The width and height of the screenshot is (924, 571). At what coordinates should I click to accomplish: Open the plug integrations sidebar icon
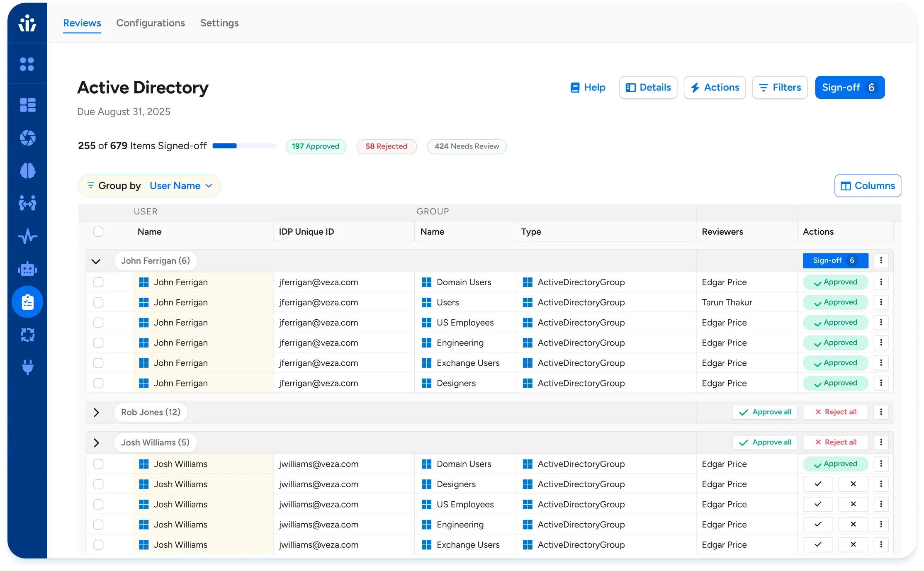[27, 367]
